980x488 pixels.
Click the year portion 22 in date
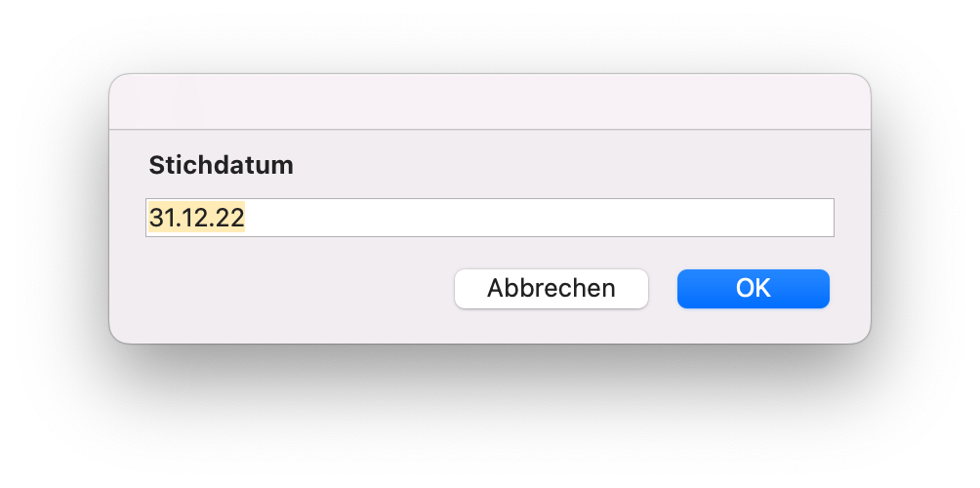[x=230, y=218]
